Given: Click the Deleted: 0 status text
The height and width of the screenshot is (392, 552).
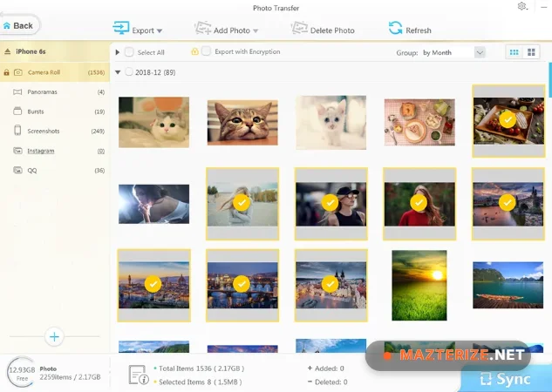Looking at the screenshot, I should (331, 382).
